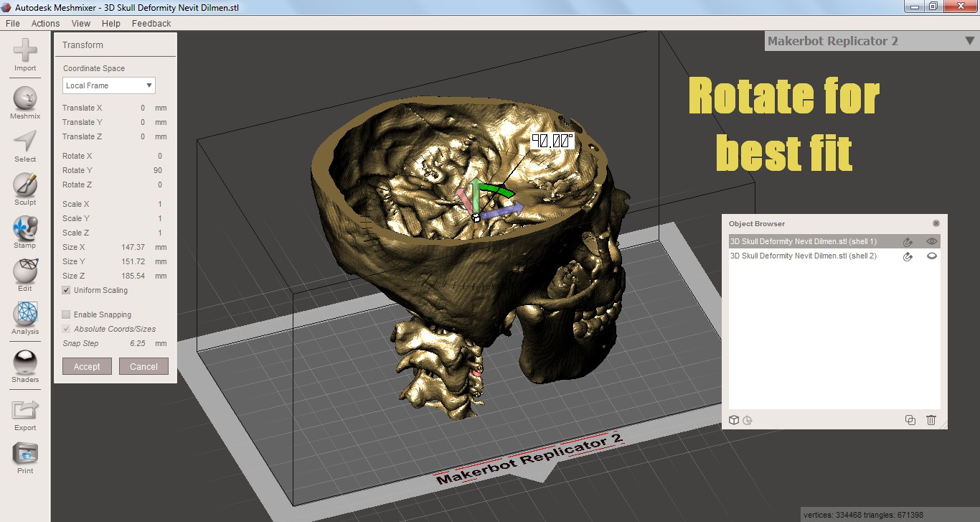Open the Coordinate Space dropdown
Image resolution: width=980 pixels, height=522 pixels.
pyautogui.click(x=108, y=85)
